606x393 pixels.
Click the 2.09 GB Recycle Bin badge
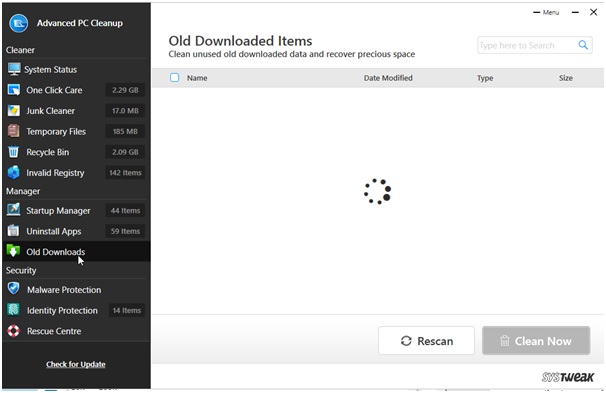pyautogui.click(x=125, y=152)
